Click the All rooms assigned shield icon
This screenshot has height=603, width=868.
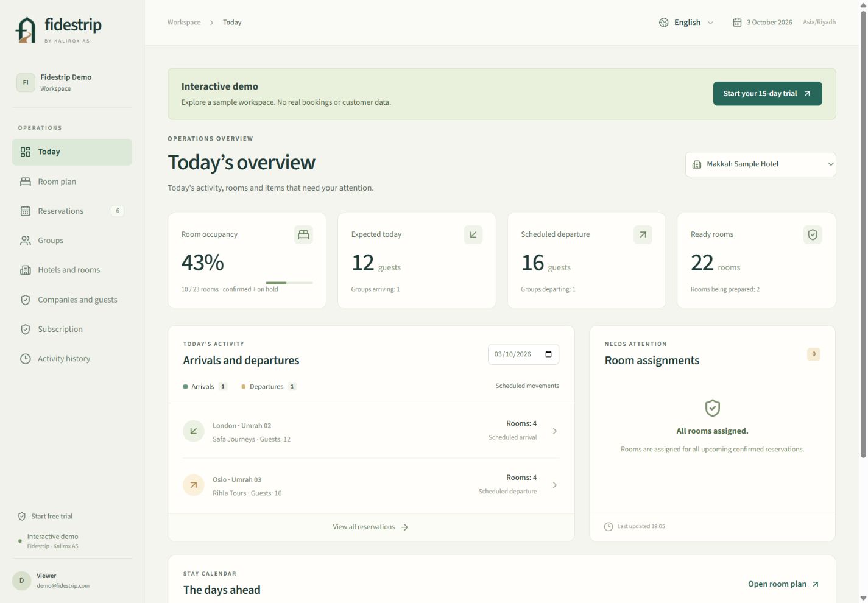point(713,407)
